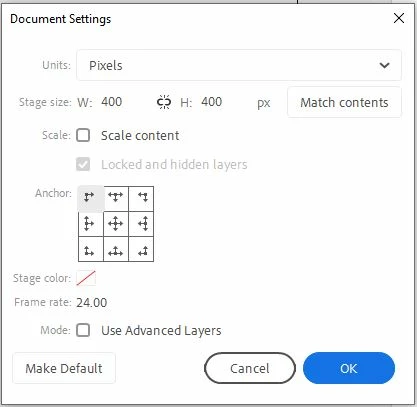Confirm settings with the OK button
The image size is (417, 407).
(349, 368)
